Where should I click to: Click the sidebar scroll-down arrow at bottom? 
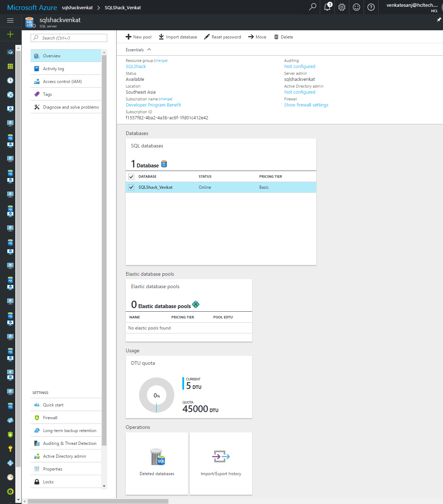19,500
